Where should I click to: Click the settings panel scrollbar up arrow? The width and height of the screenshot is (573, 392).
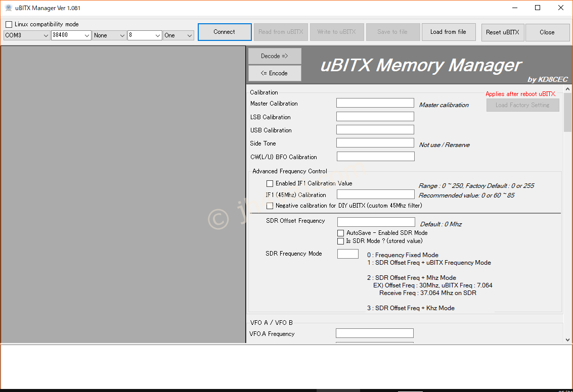567,89
